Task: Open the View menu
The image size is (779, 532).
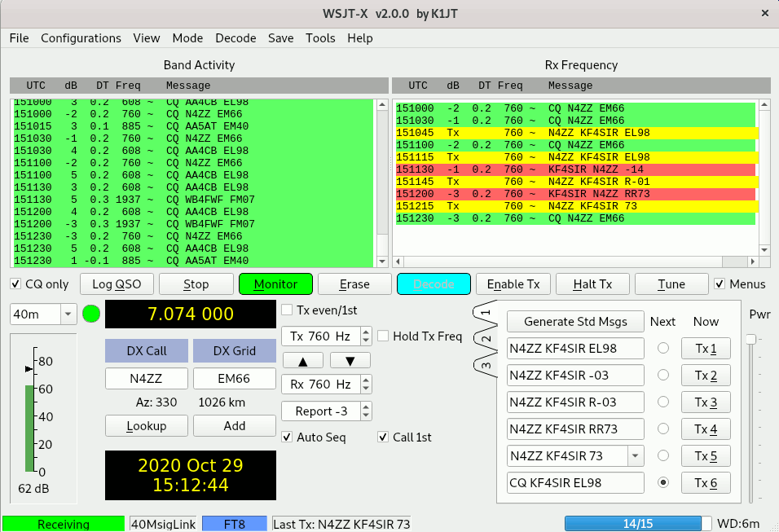Action: (x=147, y=38)
